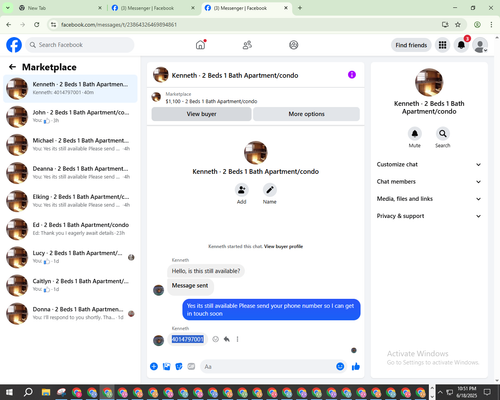Open the Chrome three-dot menu
Image resolution: width=500 pixels, height=400 pixels.
coord(491,25)
